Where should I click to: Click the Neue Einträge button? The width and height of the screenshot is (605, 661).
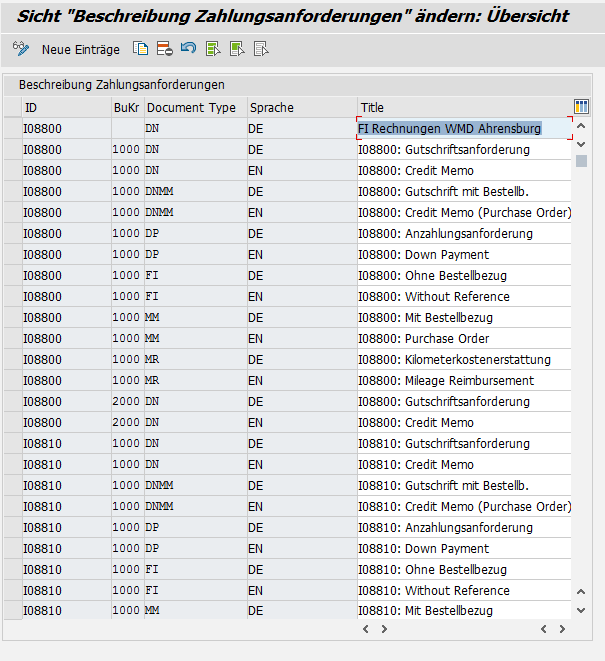click(x=80, y=49)
